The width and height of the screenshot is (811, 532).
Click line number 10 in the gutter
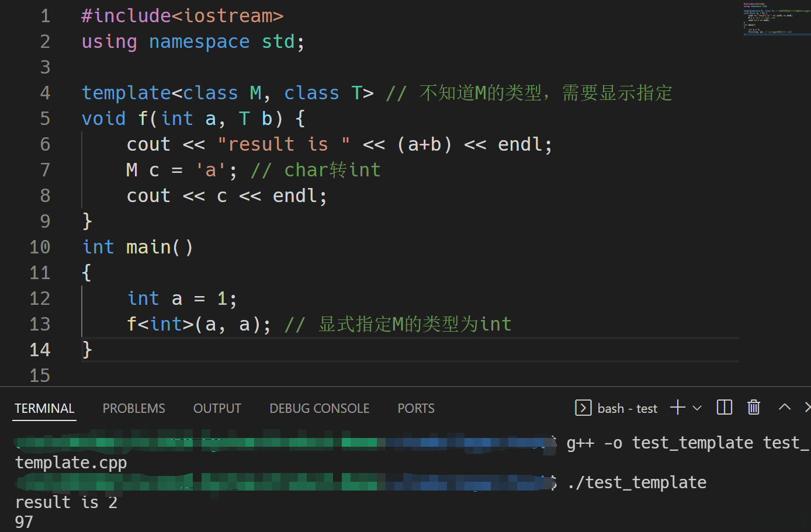pos(40,247)
